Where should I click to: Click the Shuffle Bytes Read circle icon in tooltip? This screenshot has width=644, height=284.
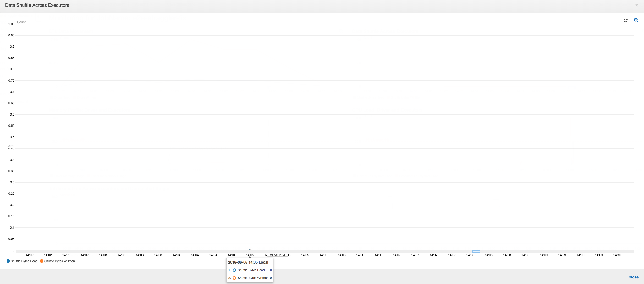coord(234,270)
